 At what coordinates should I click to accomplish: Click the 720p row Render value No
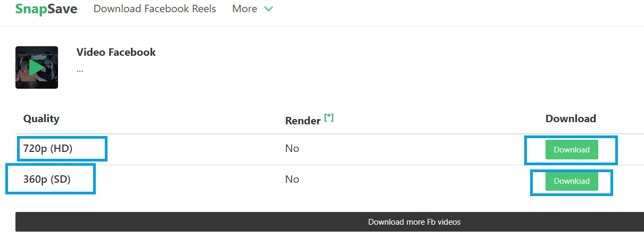[292, 149]
